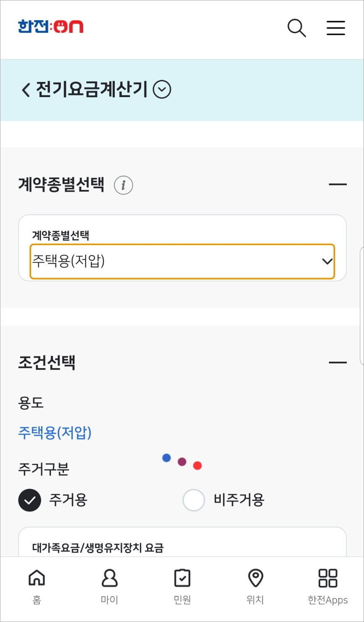Select the 주거용 radio button
364x622 pixels.
(x=29, y=500)
